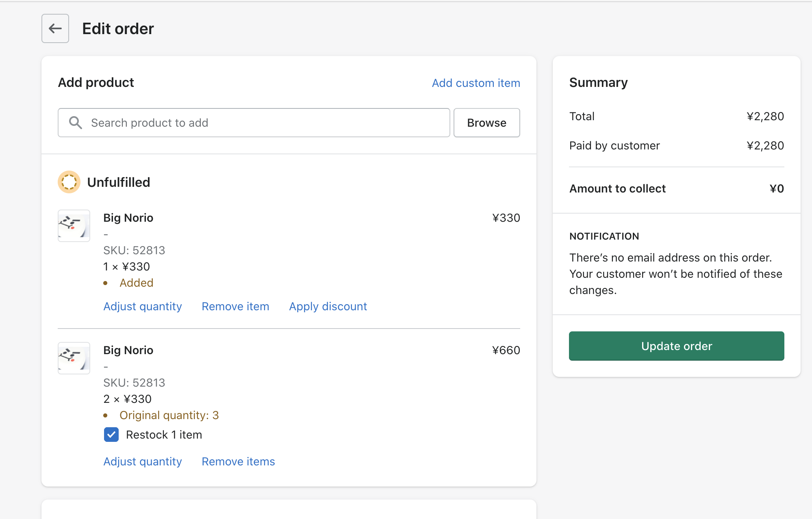Click Remove items for the ¥660 Big Norio
This screenshot has height=519, width=812.
pyautogui.click(x=238, y=461)
